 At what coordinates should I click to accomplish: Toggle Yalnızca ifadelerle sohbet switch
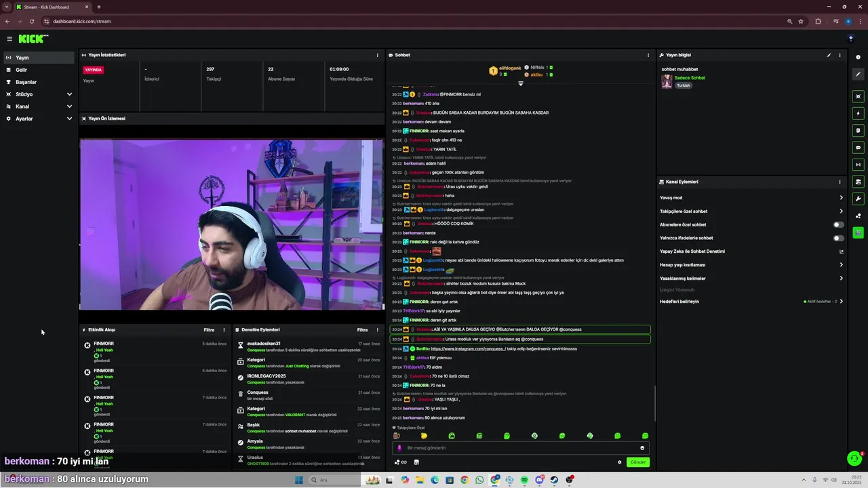tap(839, 238)
